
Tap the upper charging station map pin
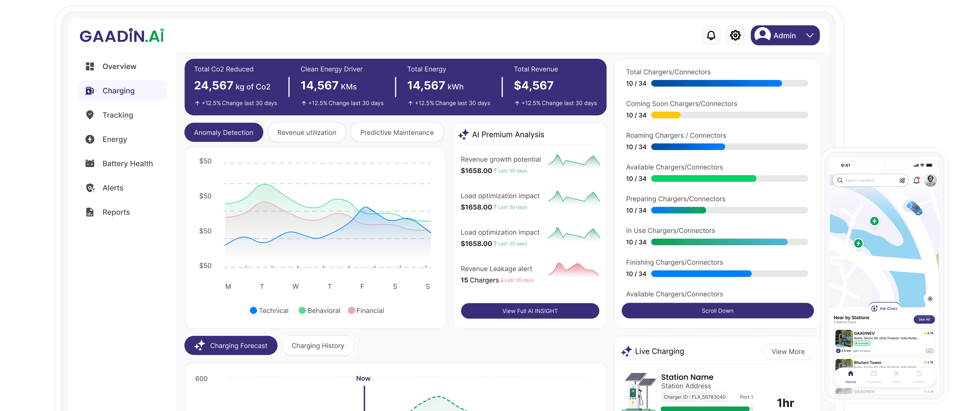point(874,222)
